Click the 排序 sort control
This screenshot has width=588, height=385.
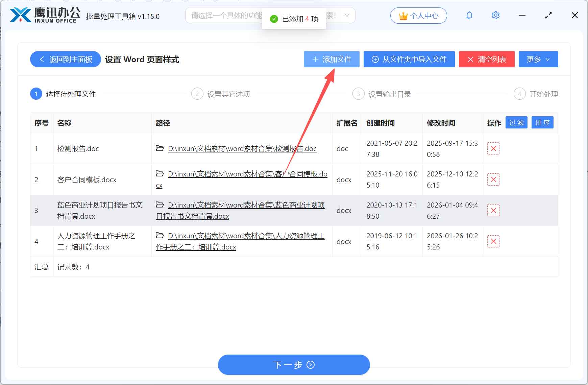tap(542, 122)
